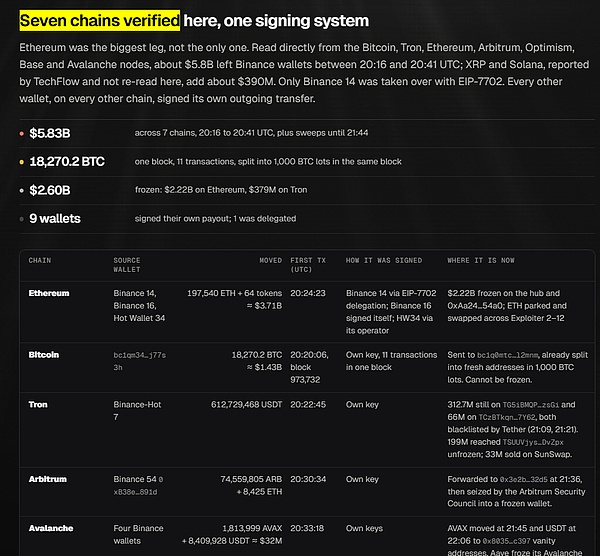Click the 'SOURCE WALLET' column header
The height and width of the screenshot is (556, 600).
pyautogui.click(x=127, y=265)
